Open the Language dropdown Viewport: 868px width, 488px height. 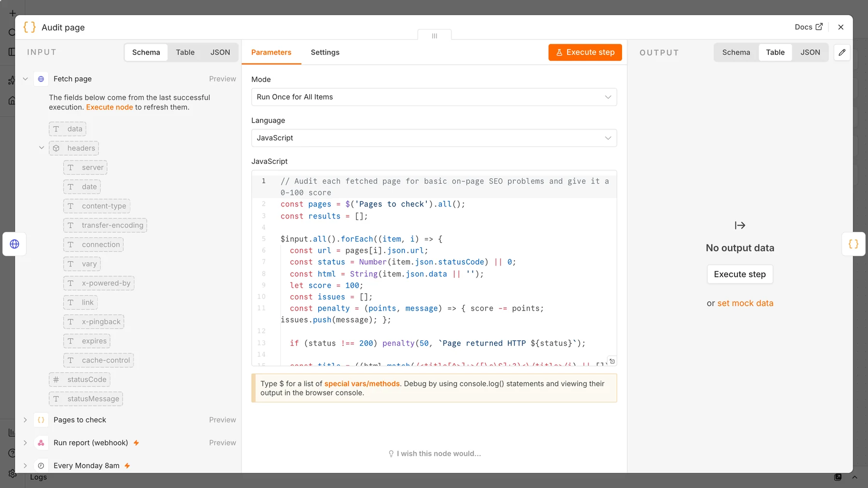[434, 138]
